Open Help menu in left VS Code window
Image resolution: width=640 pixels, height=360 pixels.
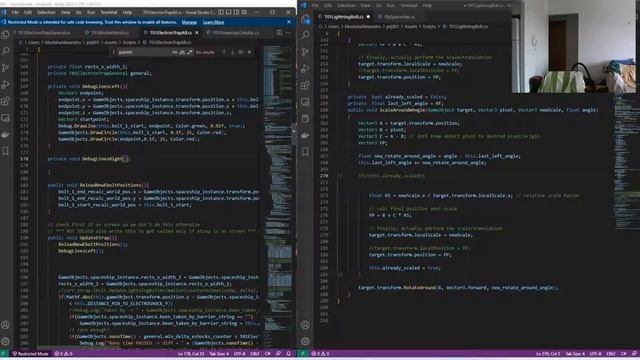(127, 12)
